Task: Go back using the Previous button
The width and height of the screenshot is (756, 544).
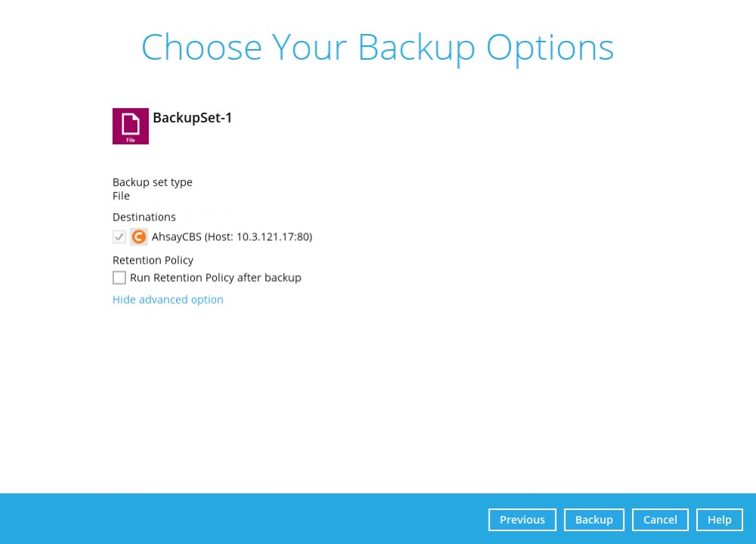Action: click(x=522, y=519)
